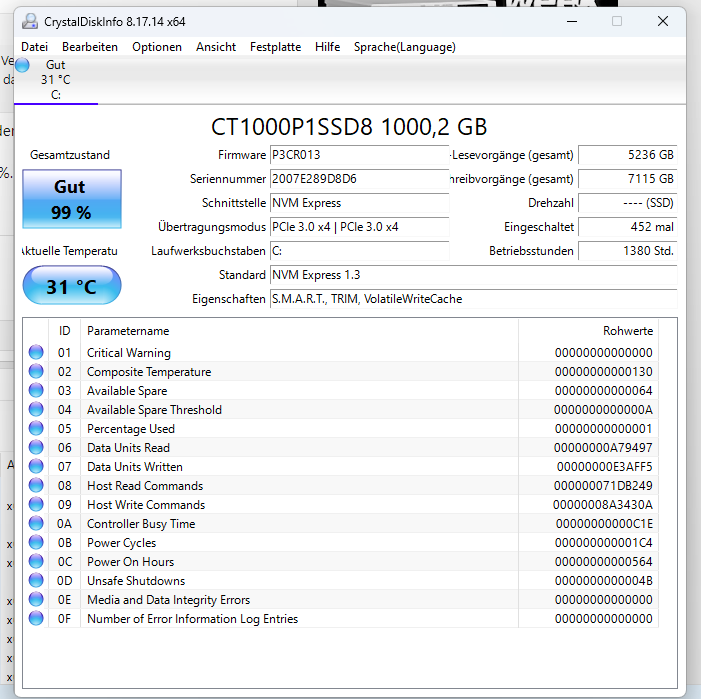Click the Gesamtzustand label
Image resolution: width=701 pixels, height=699 pixels.
click(x=70, y=155)
